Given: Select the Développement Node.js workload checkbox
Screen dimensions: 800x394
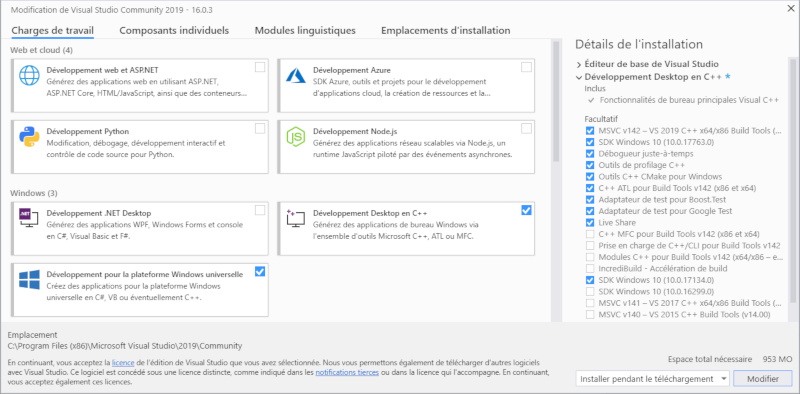Looking at the screenshot, I should 527,128.
